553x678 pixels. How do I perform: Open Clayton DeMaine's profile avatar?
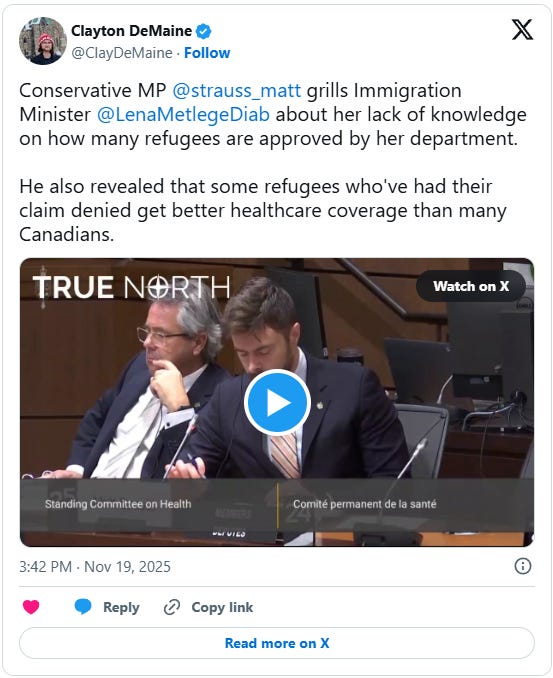coord(42,41)
